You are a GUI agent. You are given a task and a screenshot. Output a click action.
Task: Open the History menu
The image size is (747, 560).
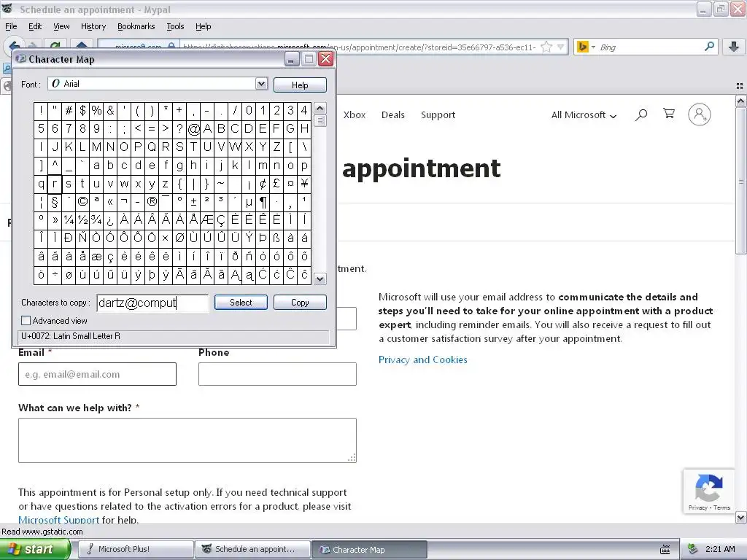[93, 26]
